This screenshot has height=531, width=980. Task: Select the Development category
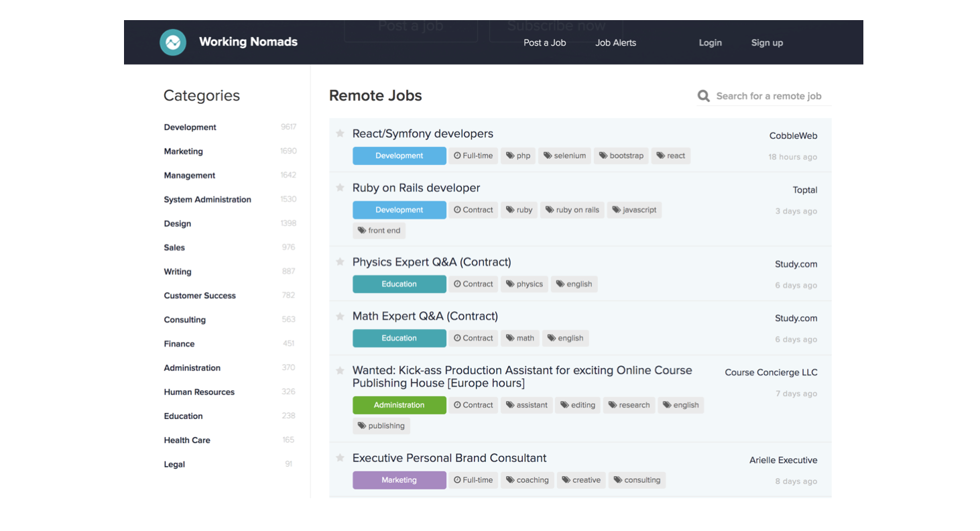pos(190,127)
